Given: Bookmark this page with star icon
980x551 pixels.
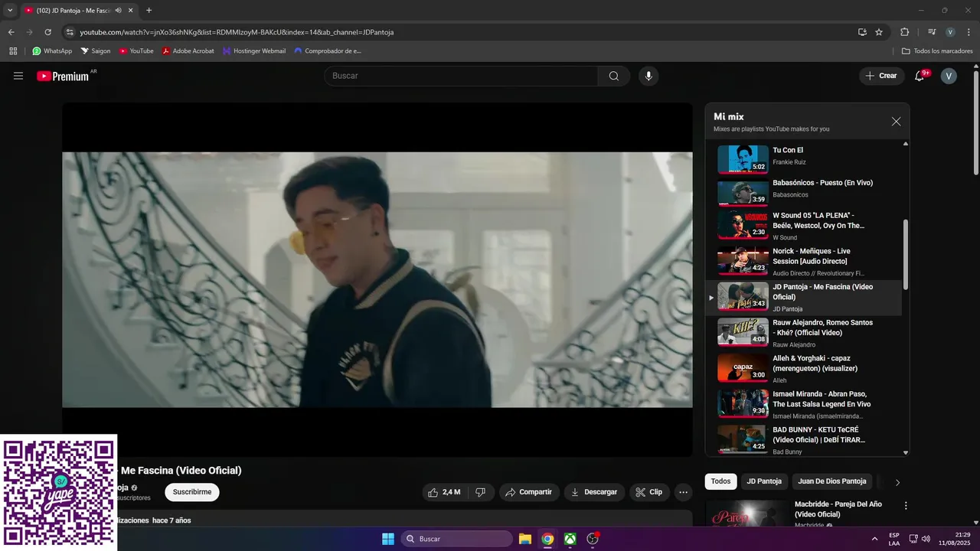Looking at the screenshot, I should (x=879, y=32).
